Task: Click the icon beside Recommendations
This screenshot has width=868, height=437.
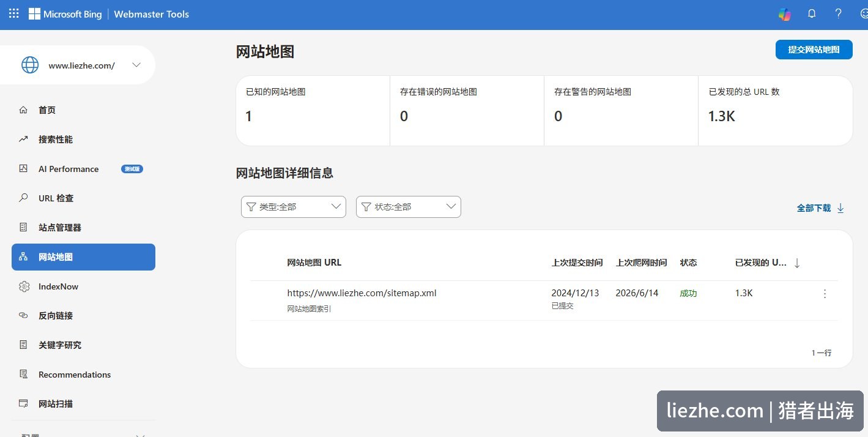Action: click(23, 375)
